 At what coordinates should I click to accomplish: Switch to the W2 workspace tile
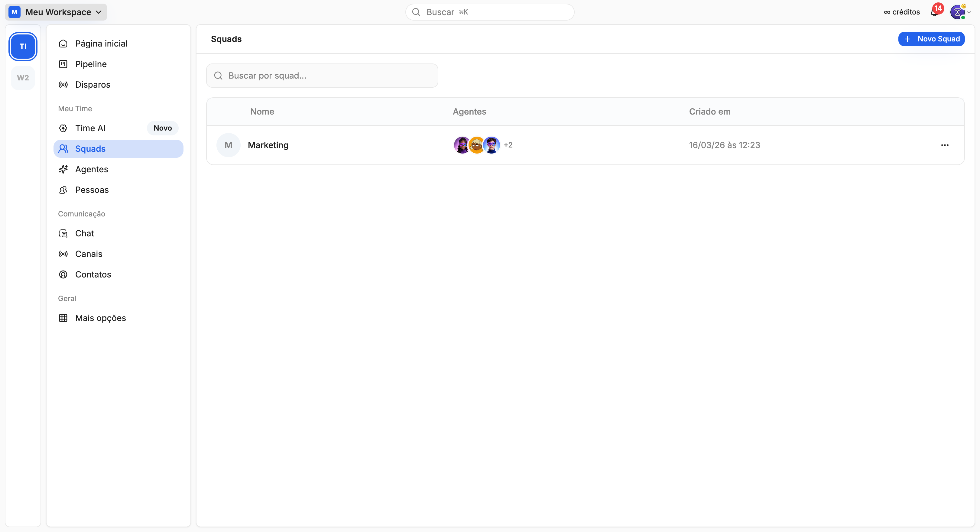[23, 78]
